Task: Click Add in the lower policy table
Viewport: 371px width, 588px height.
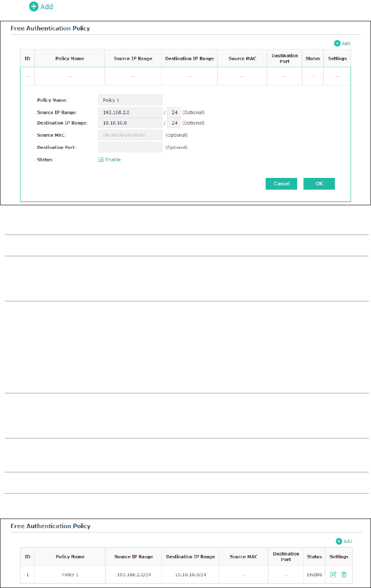Action: click(x=344, y=541)
